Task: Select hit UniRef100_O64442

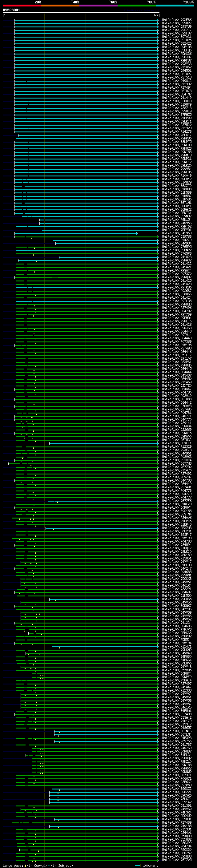Action: [176, 403]
